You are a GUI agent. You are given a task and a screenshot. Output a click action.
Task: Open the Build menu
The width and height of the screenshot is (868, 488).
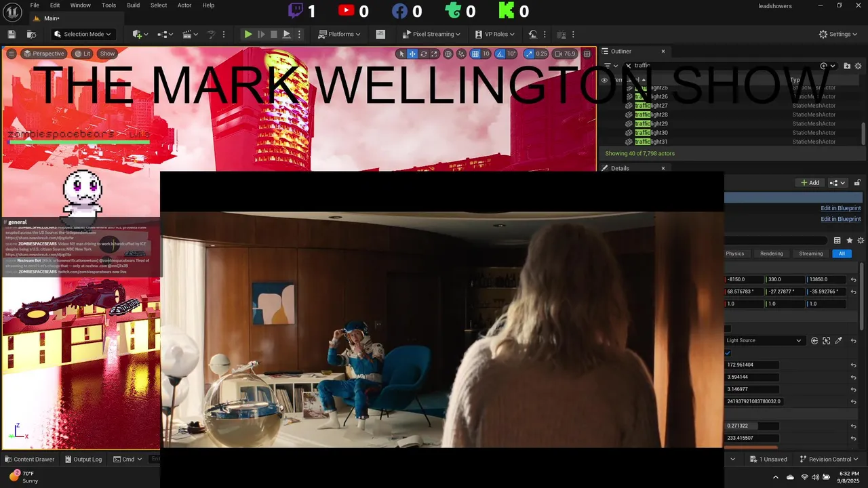pos(134,5)
